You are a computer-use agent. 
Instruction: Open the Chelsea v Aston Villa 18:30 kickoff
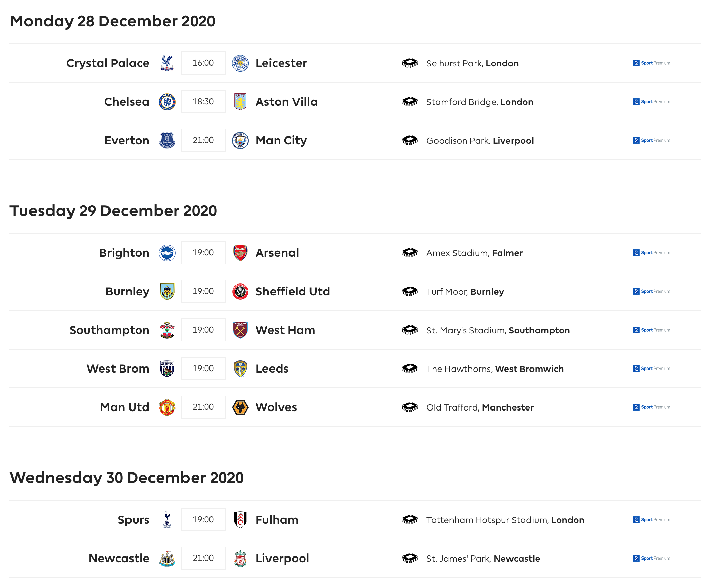[x=203, y=102]
